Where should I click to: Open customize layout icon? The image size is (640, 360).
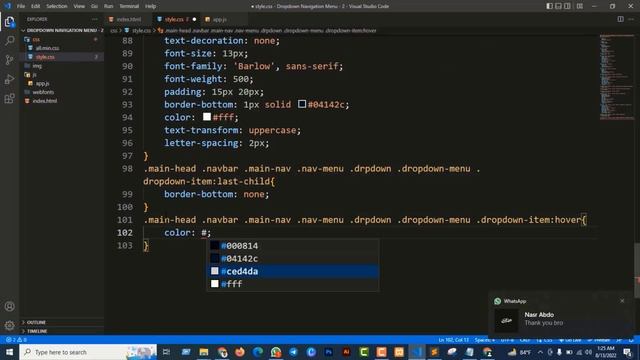(580, 6)
